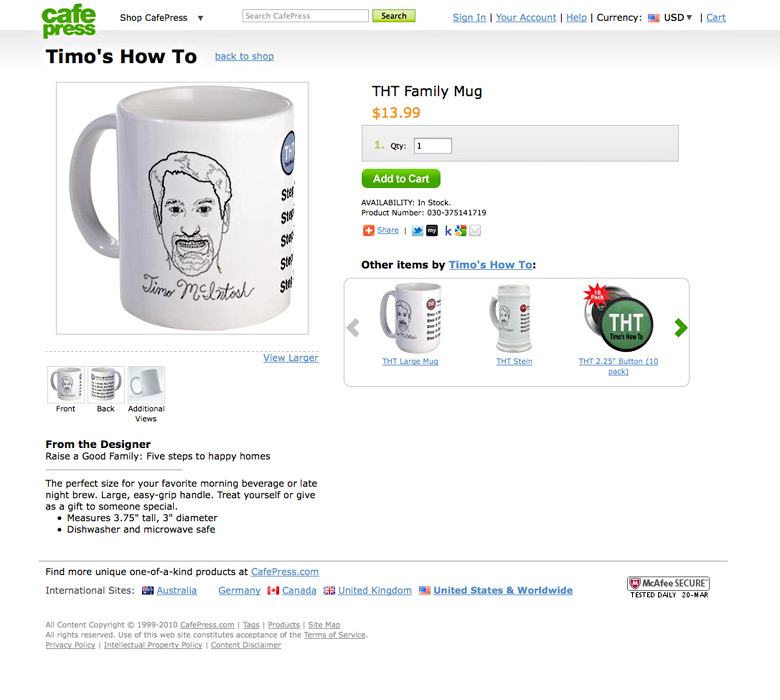
Task: Click the CafePress logo
Action: (x=69, y=21)
